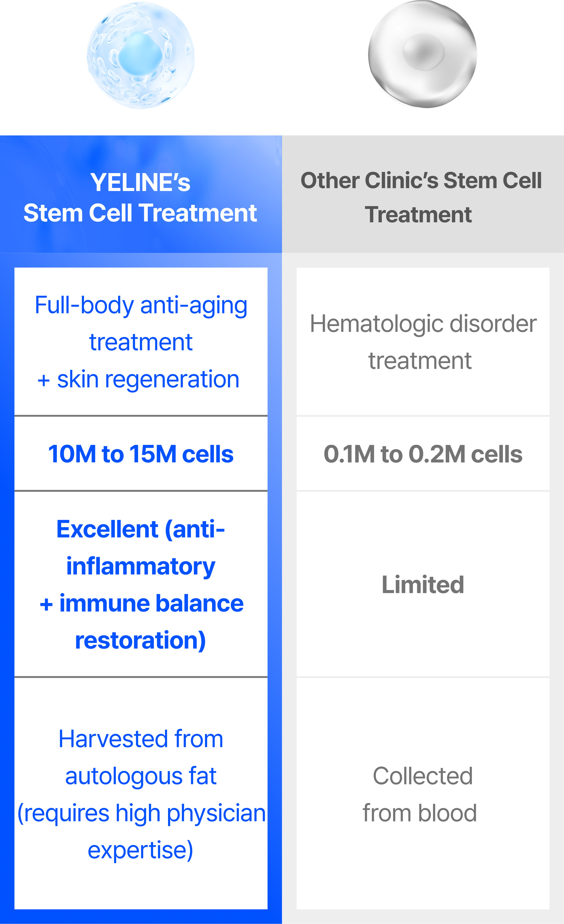Viewport: 564px width, 924px height.
Task: Select the '0.1M to 0.2M cells' value
Action: (x=423, y=454)
